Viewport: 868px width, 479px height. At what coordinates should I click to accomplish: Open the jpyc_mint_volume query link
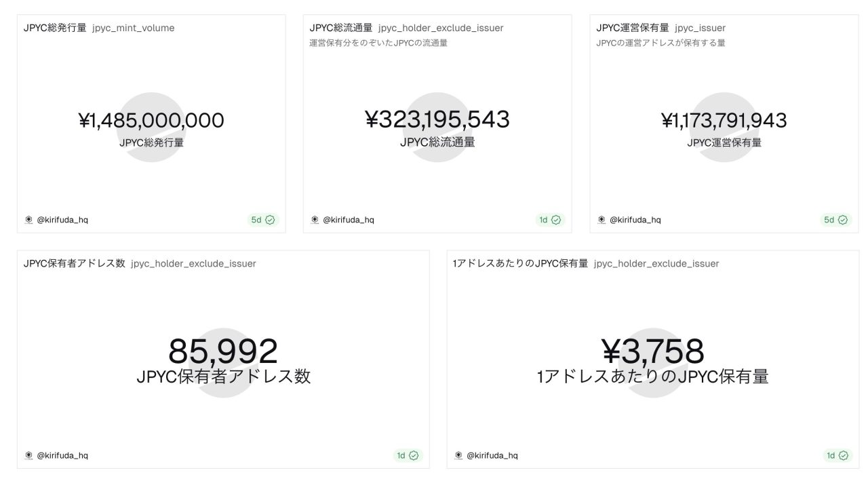pos(133,28)
